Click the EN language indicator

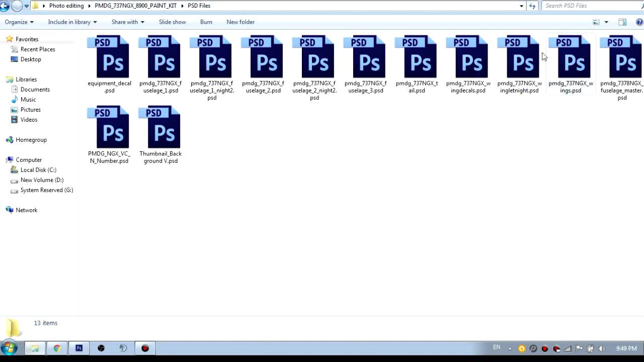[x=497, y=347]
